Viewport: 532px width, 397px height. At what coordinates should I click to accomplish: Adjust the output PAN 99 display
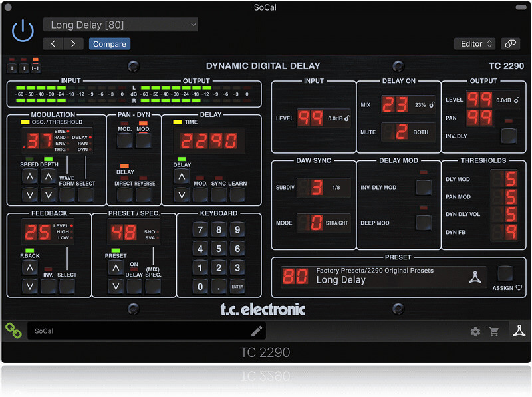pos(479,118)
